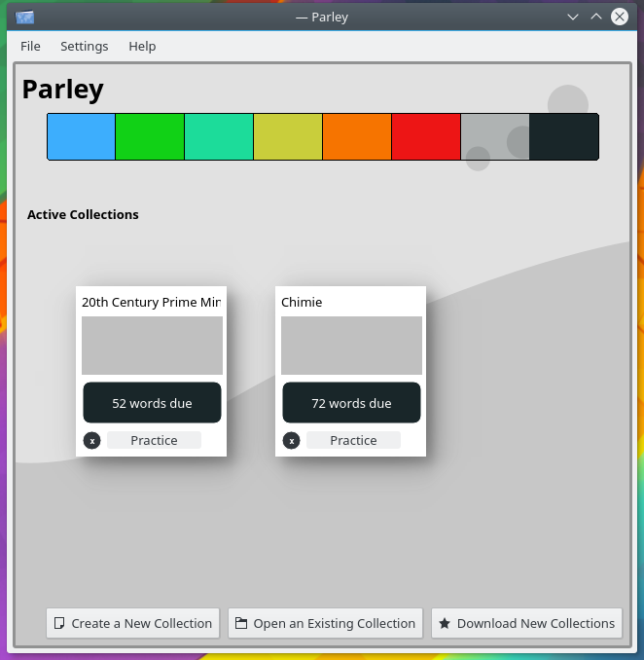Remove the 20th Century Prime Ministers collection (x icon)
This screenshot has height=660, width=644.
(91, 441)
